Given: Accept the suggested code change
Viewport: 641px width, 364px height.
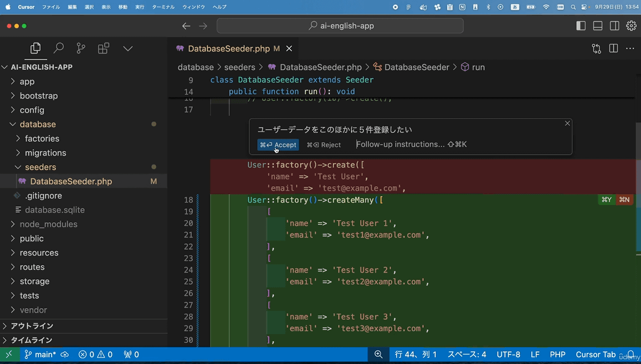Looking at the screenshot, I should (278, 145).
